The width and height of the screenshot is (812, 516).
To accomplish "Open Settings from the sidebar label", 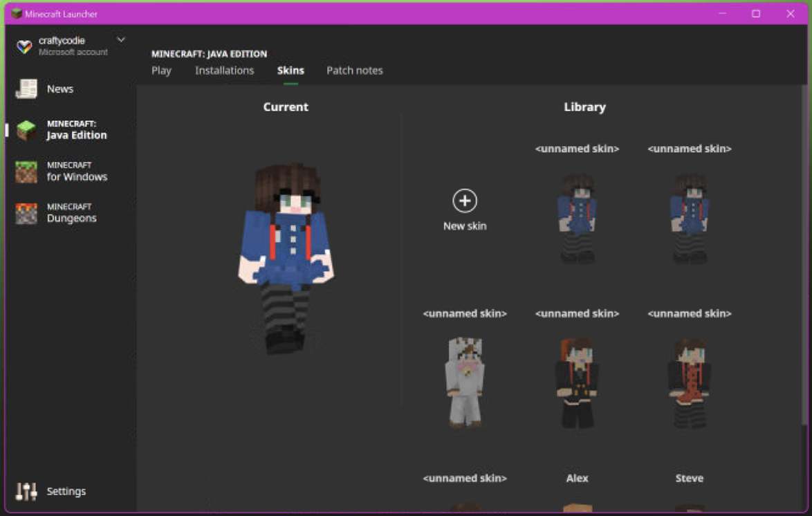I will [x=66, y=491].
